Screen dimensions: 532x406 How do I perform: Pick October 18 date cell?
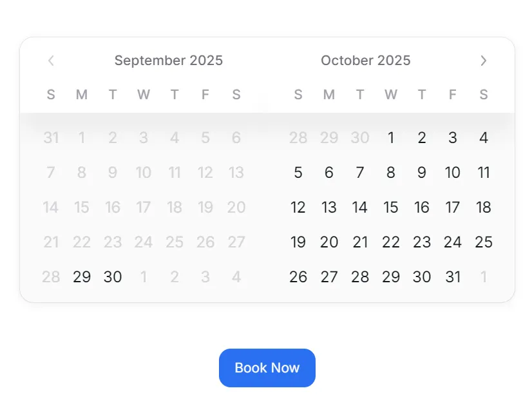click(x=484, y=208)
